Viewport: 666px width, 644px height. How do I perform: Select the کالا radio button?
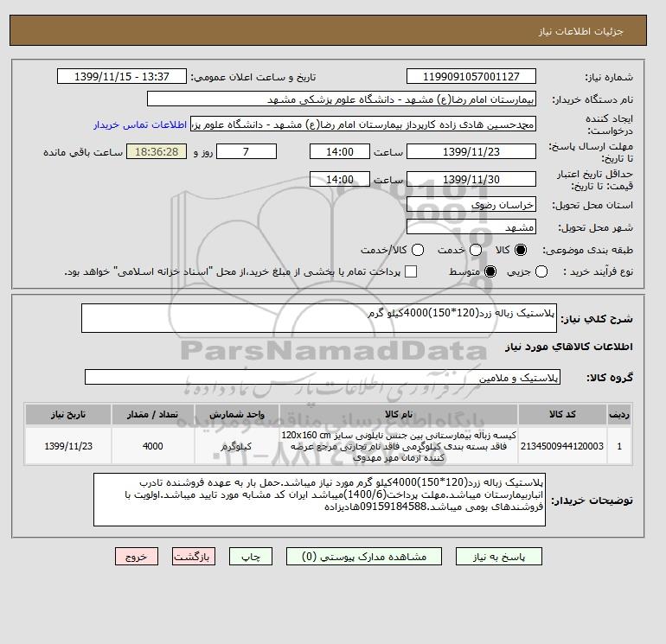[521, 250]
